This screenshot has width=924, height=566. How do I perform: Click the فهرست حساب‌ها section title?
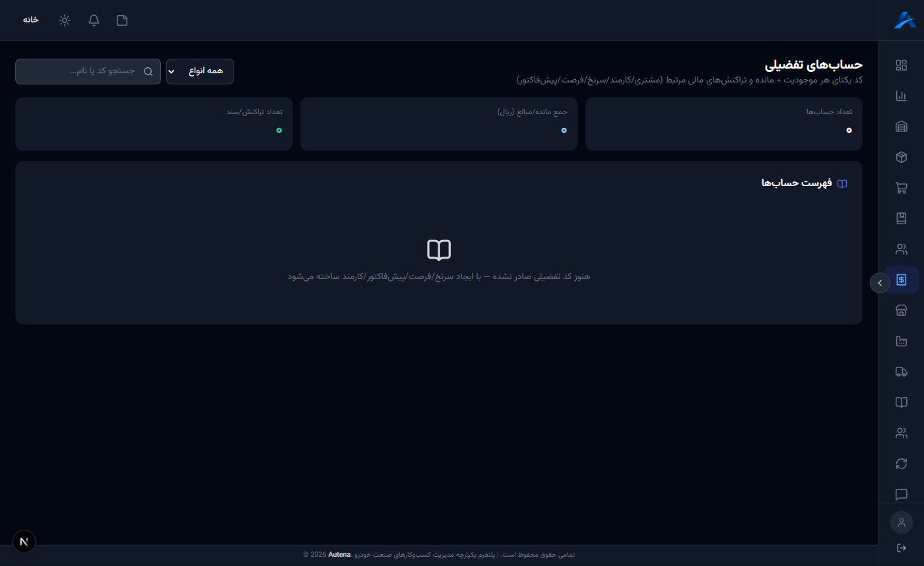pyautogui.click(x=797, y=183)
